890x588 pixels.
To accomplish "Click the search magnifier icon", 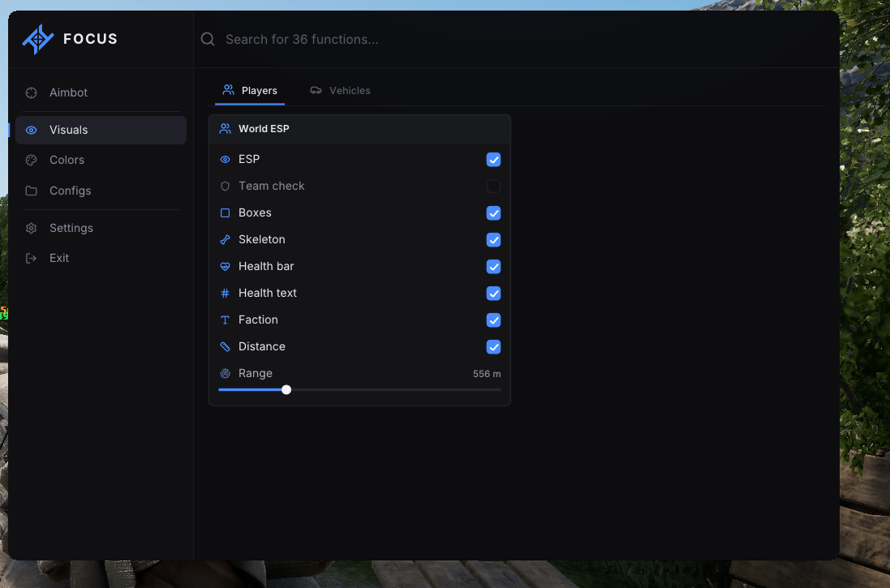I will click(208, 39).
